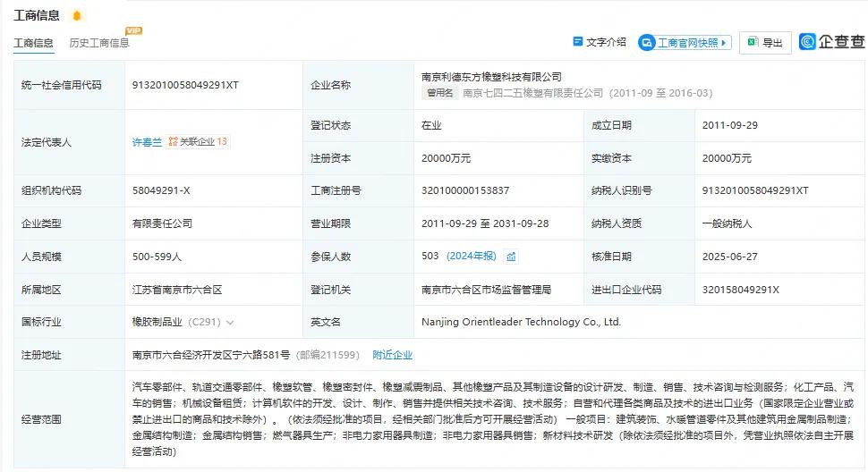The width and height of the screenshot is (868, 472).
Task: Click the 工商官网快照 snapshot icon
Action: (646, 43)
